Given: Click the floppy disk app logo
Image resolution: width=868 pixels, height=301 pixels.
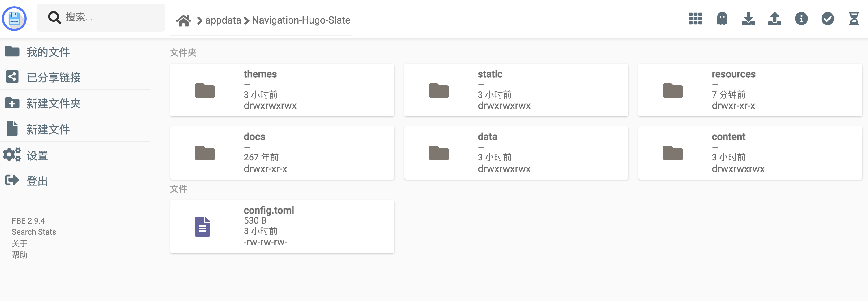Looking at the screenshot, I should pyautogui.click(x=14, y=19).
